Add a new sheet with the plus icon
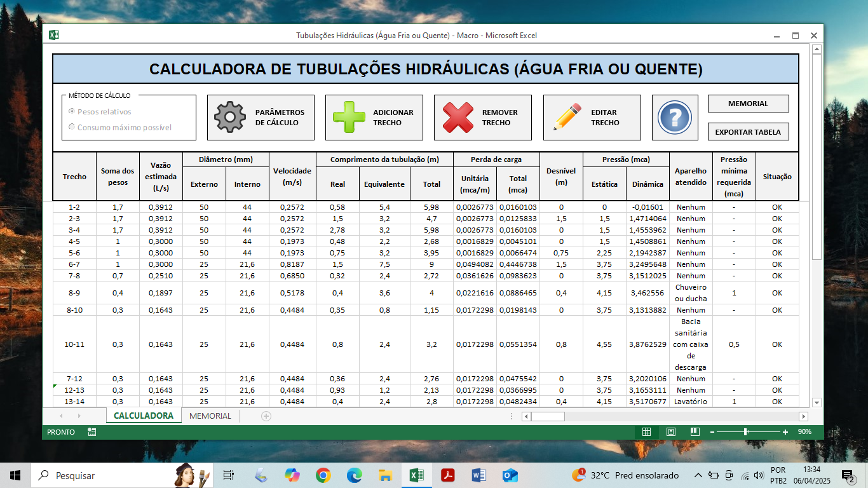 tap(266, 416)
